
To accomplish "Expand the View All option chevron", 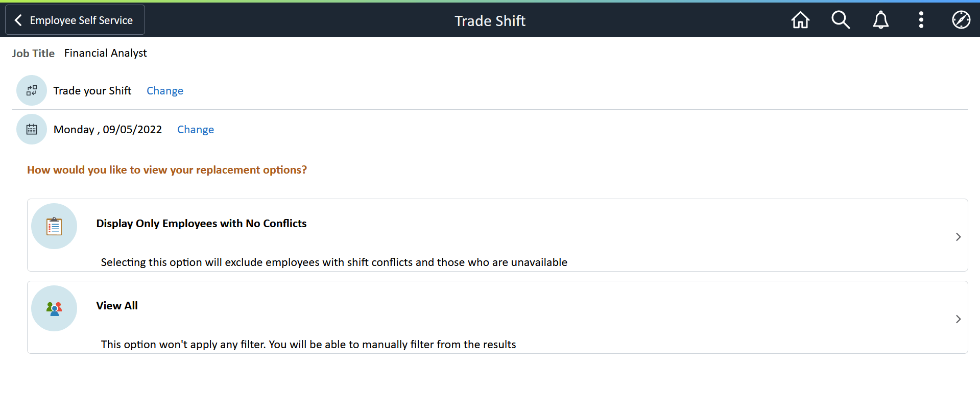I will [958, 319].
